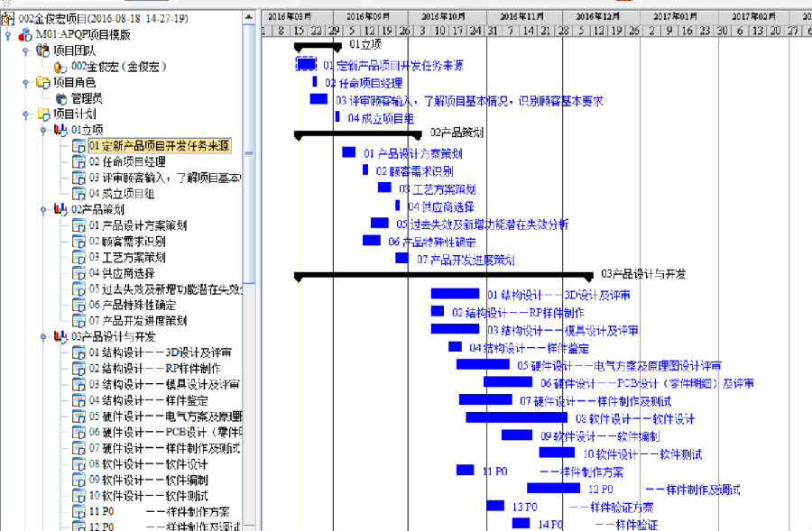
Task: Click task icon beside 07 产品开发进度策划
Action: (x=78, y=321)
